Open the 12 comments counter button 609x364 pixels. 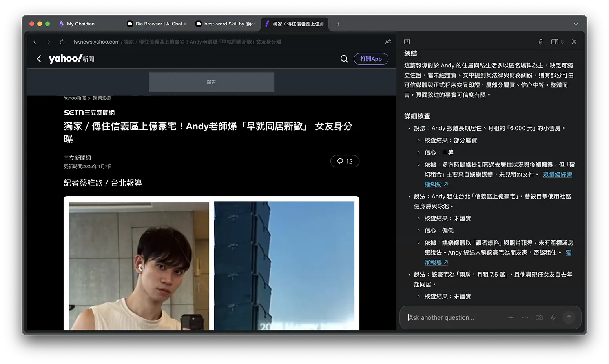(345, 161)
